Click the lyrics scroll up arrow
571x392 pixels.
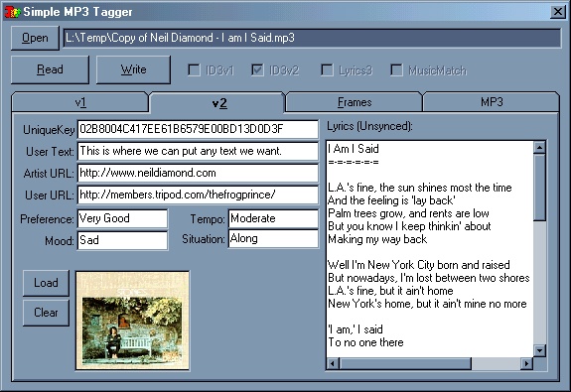539,148
